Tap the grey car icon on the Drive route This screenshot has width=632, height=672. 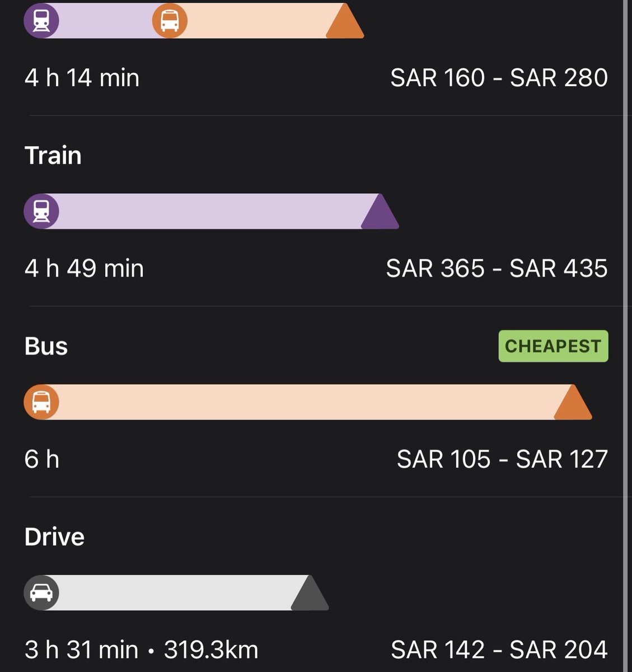click(x=41, y=592)
